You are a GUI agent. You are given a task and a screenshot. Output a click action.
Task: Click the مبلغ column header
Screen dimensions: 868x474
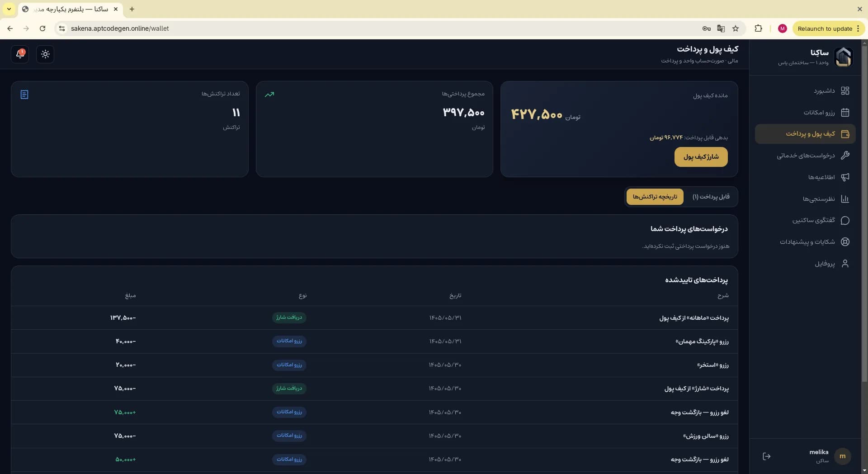[130, 296]
